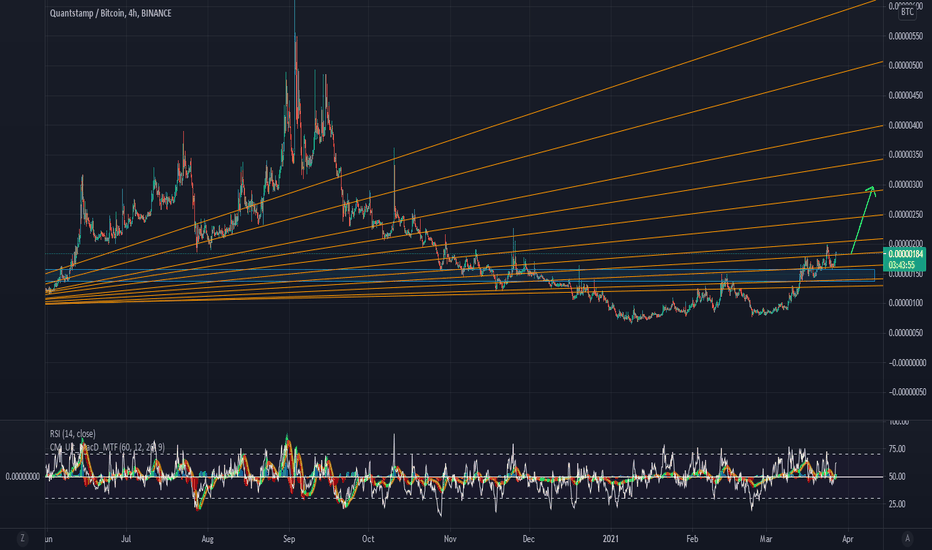The width and height of the screenshot is (932, 550).
Task: Click the Sep label on the time axis
Action: pyautogui.click(x=289, y=539)
